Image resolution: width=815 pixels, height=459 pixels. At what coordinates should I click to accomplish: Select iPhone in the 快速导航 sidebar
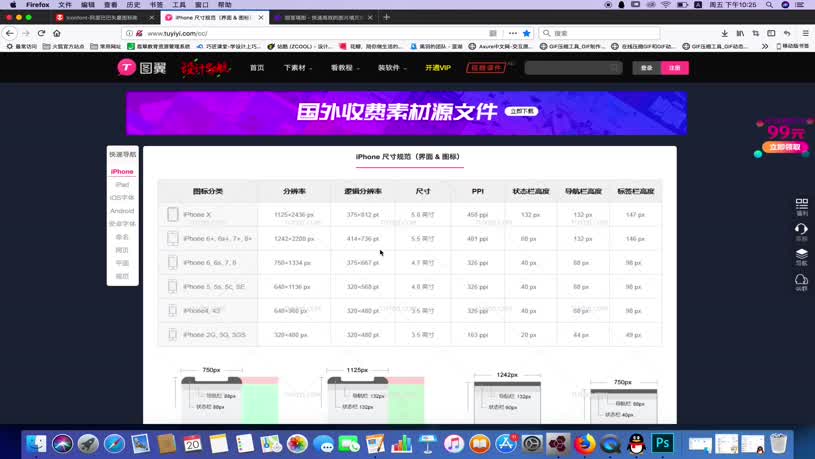pyautogui.click(x=122, y=172)
